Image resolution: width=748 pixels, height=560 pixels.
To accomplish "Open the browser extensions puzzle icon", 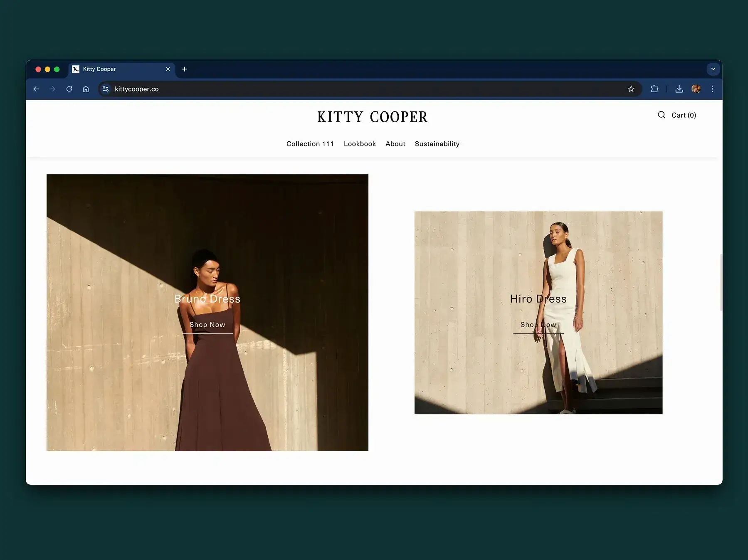I will 654,89.
